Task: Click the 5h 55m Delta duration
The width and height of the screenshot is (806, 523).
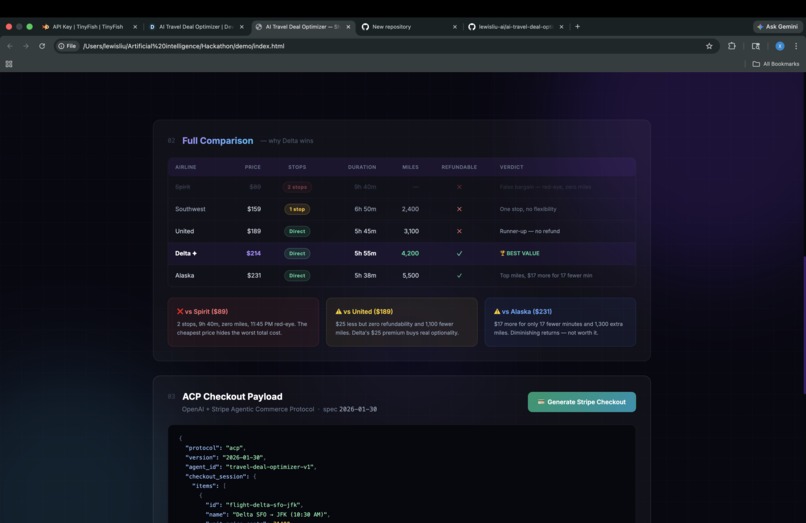Action: [365, 254]
